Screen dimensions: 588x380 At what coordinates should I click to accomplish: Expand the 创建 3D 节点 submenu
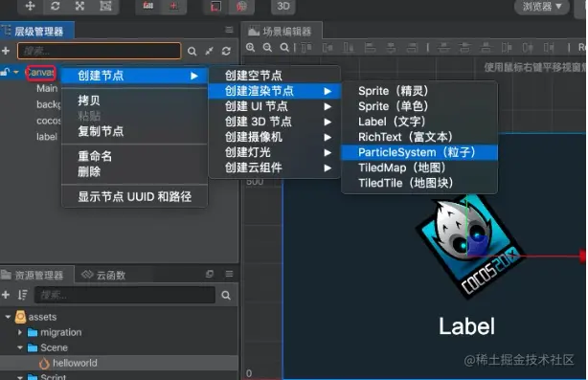275,122
